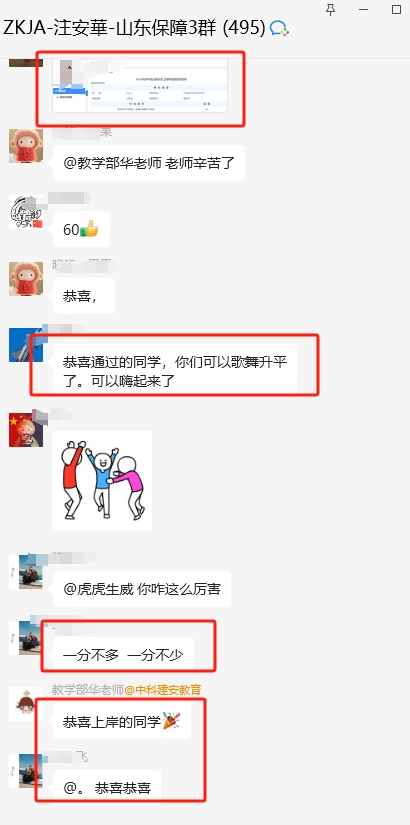This screenshot has width=410, height=825.
Task: Click the party popper emoji in 恭喜上岸 message
Action: pyautogui.click(x=171, y=721)
